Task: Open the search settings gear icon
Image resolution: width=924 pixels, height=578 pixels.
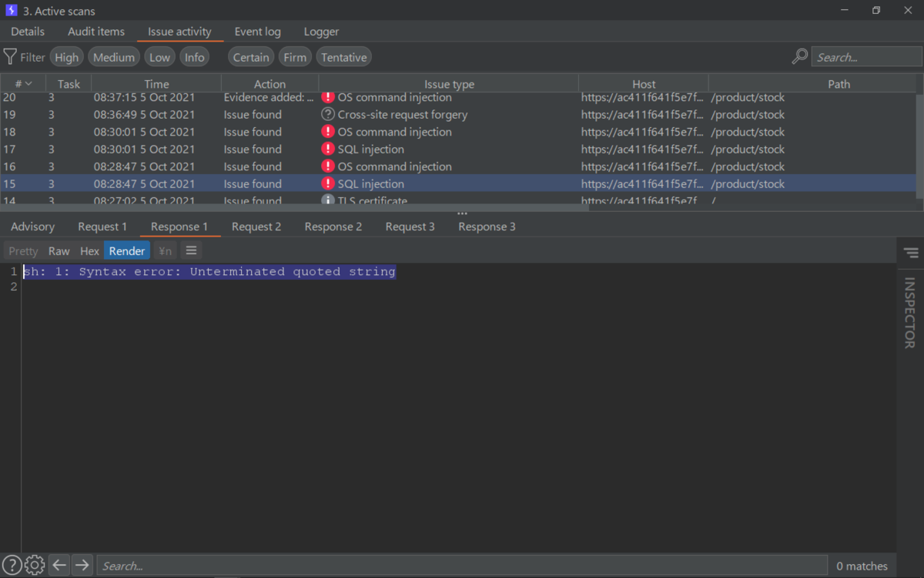Action: pyautogui.click(x=35, y=565)
